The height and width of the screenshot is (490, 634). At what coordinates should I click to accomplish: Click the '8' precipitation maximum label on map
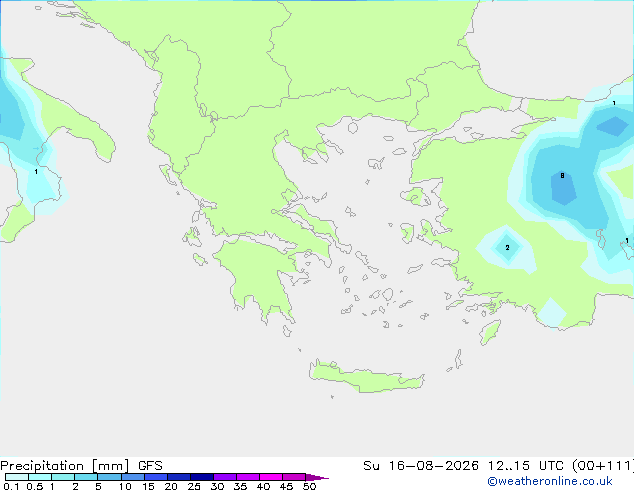(x=562, y=175)
